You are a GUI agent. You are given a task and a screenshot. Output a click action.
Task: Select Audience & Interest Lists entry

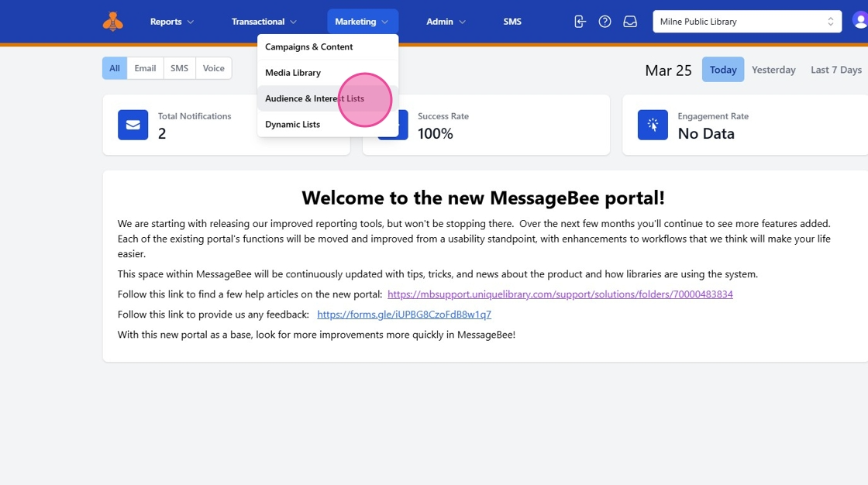coord(328,98)
